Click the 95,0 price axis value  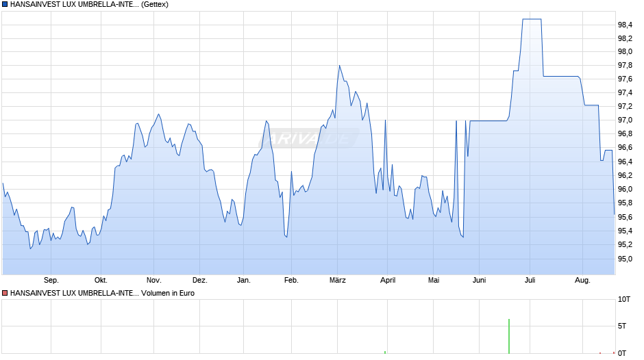[625, 259]
